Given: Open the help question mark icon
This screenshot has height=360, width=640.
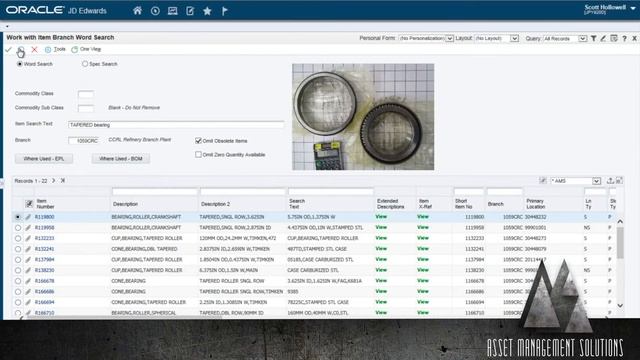Looking at the screenshot, I should (x=624, y=38).
